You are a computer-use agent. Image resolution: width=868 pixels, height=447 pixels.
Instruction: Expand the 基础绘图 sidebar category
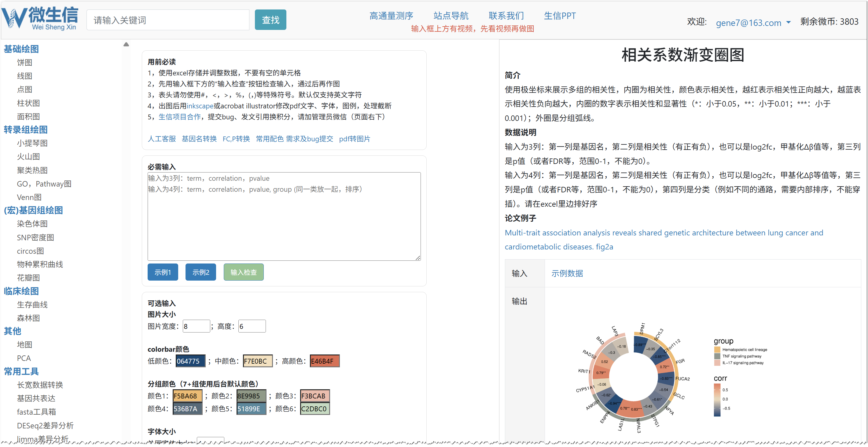tap(21, 49)
